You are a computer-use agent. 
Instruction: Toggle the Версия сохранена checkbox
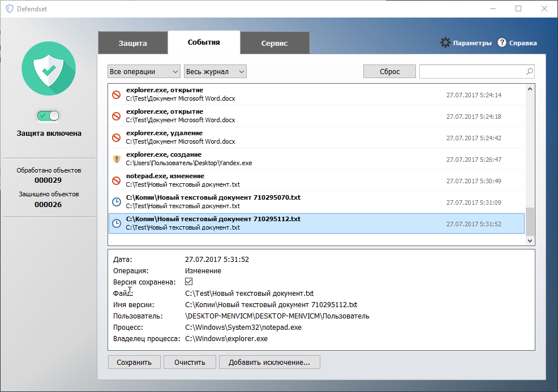pyautogui.click(x=188, y=281)
